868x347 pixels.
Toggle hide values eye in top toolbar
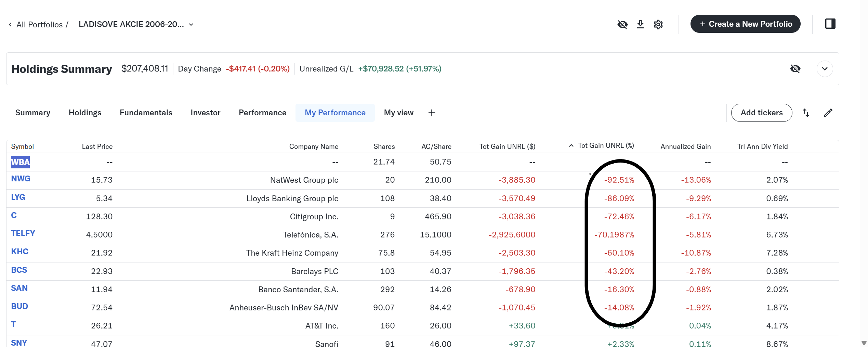click(622, 24)
